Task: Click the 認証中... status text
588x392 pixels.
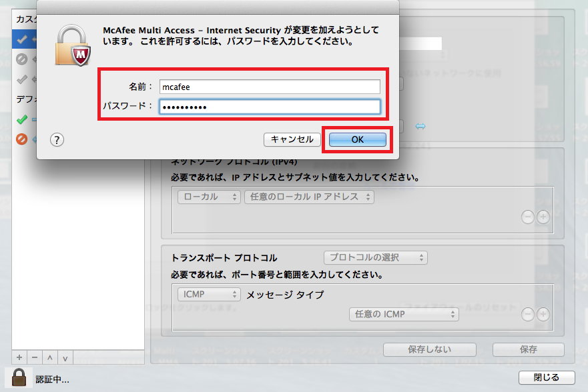Action: [x=53, y=379]
